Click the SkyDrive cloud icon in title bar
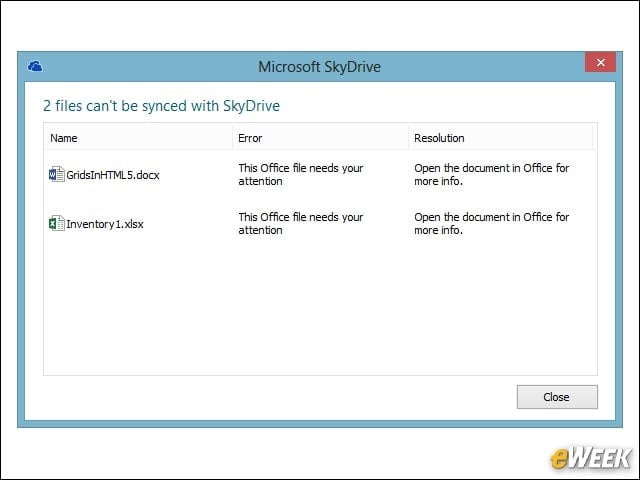640x480 pixels. point(35,66)
